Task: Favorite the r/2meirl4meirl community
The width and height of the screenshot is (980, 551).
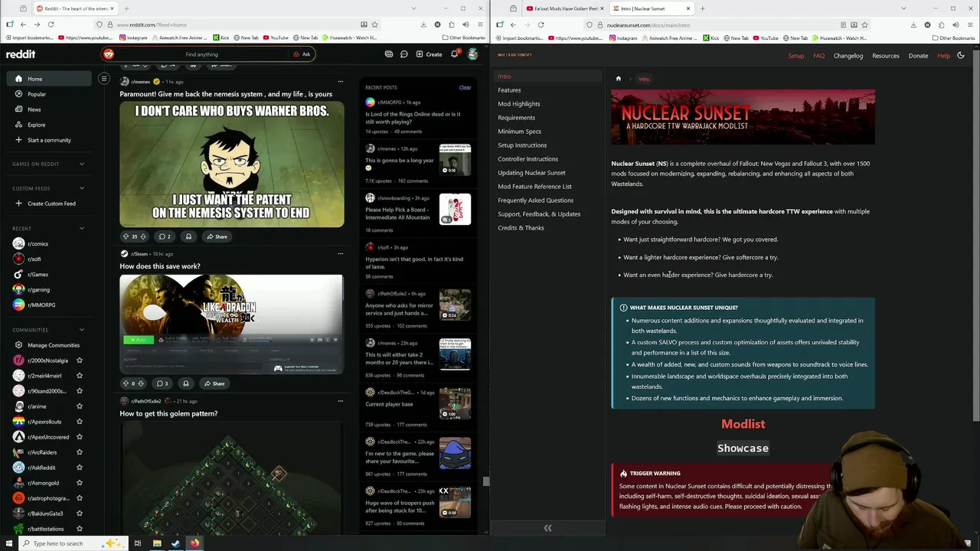Action: (x=80, y=376)
